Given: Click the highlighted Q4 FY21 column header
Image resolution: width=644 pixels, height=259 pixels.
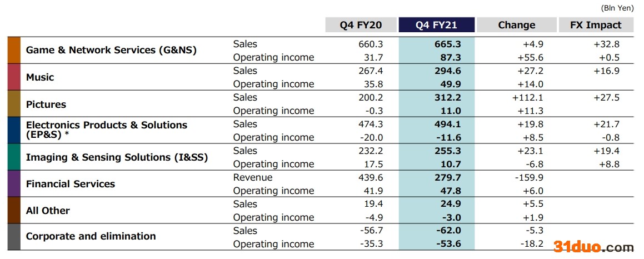Looking at the screenshot, I should point(437,25).
